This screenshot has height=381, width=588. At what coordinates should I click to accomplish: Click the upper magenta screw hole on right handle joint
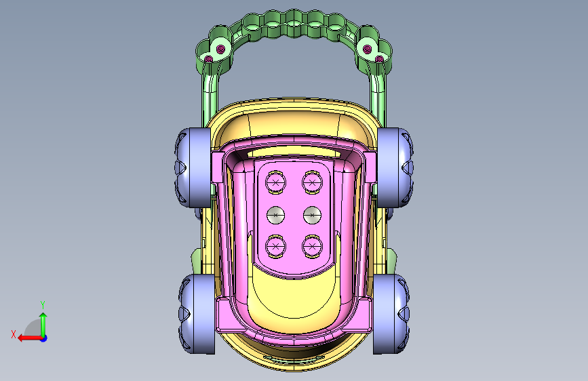[x=367, y=48]
